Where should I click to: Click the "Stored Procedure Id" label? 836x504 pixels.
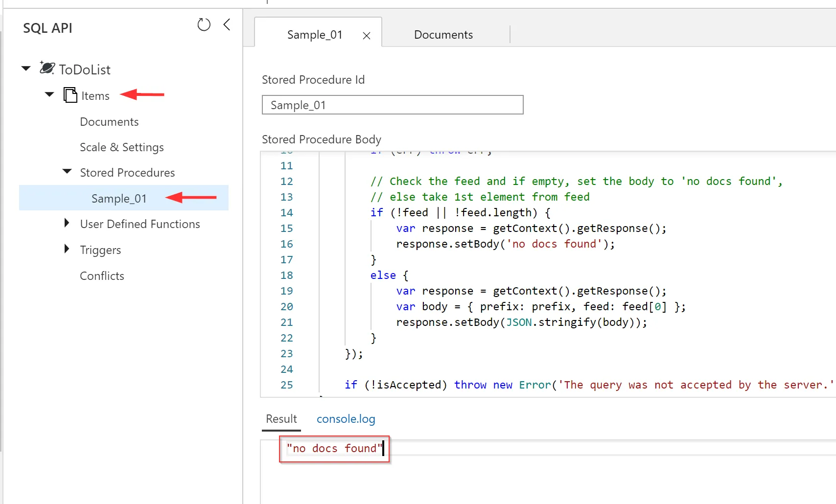coord(313,80)
